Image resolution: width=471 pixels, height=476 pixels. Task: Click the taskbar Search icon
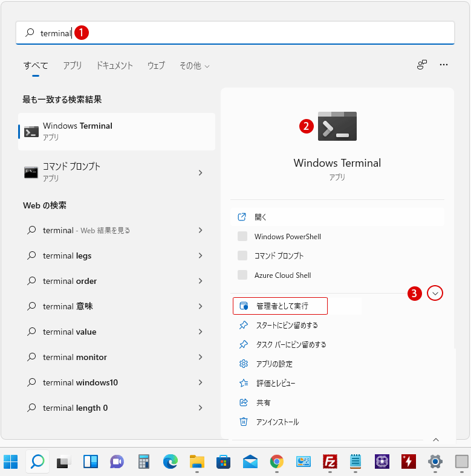click(x=37, y=462)
